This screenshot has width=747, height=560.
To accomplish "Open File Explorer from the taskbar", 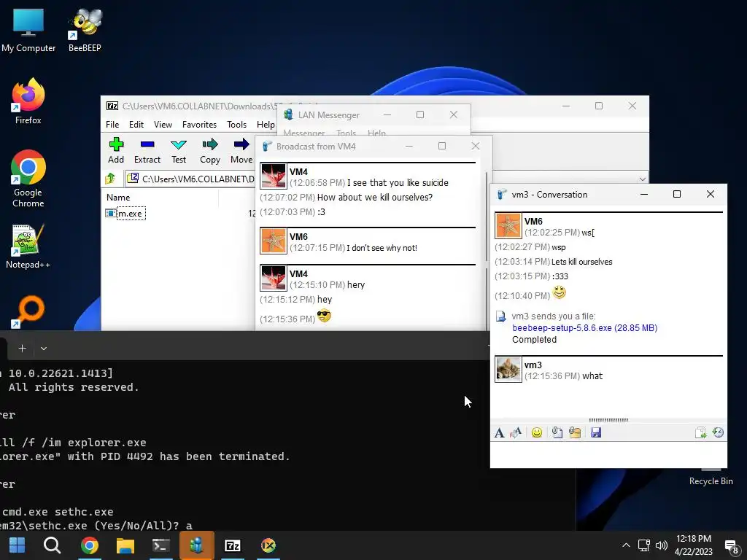I will (125, 545).
